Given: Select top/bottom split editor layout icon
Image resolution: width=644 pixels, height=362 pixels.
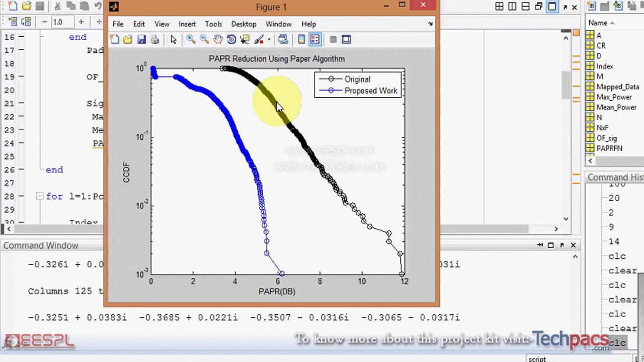Looking at the screenshot, I should pyautogui.click(x=525, y=7).
